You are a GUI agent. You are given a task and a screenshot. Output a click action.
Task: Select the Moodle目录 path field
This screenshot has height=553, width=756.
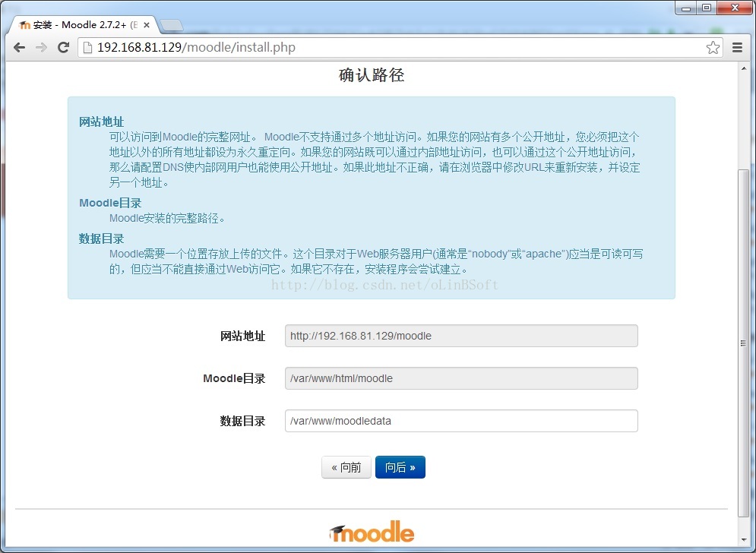click(x=460, y=378)
